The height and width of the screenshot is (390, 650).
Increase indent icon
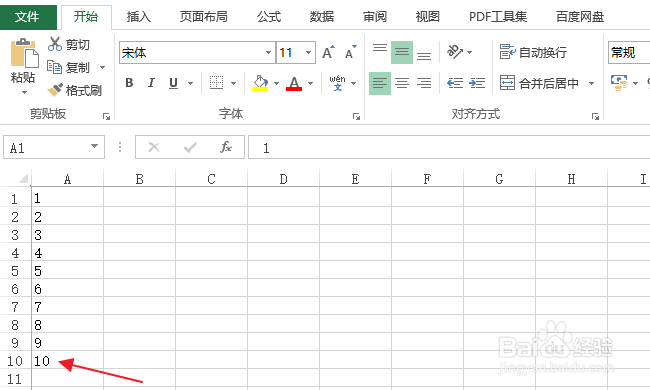[477, 83]
